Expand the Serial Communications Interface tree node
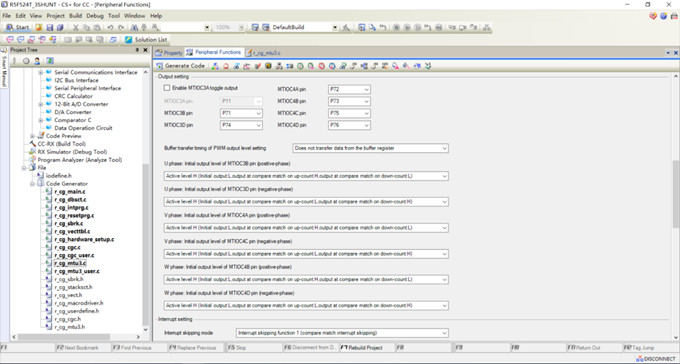This screenshot has height=364, width=680. coord(40,72)
